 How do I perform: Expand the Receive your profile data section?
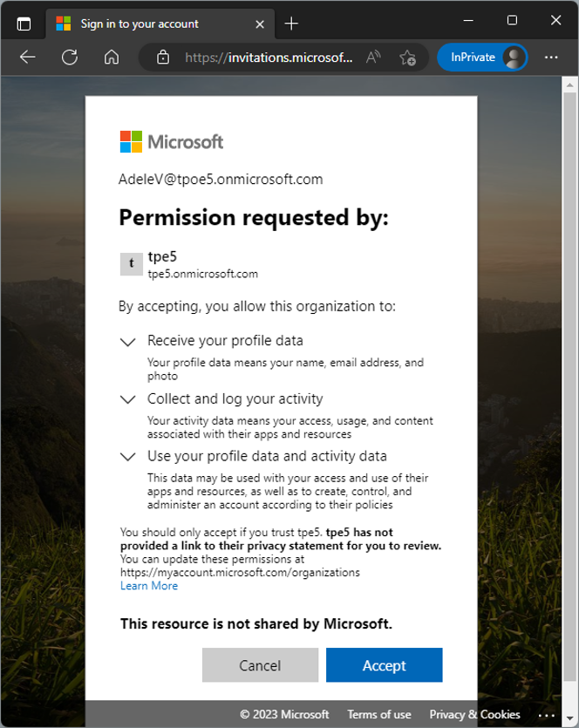pyautogui.click(x=127, y=340)
